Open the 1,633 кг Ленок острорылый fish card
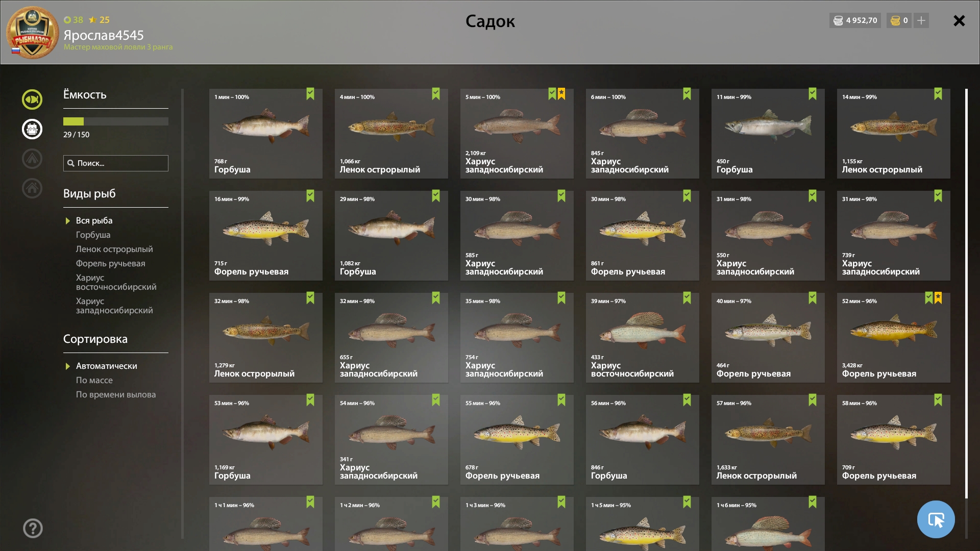980x551 pixels. click(x=768, y=440)
